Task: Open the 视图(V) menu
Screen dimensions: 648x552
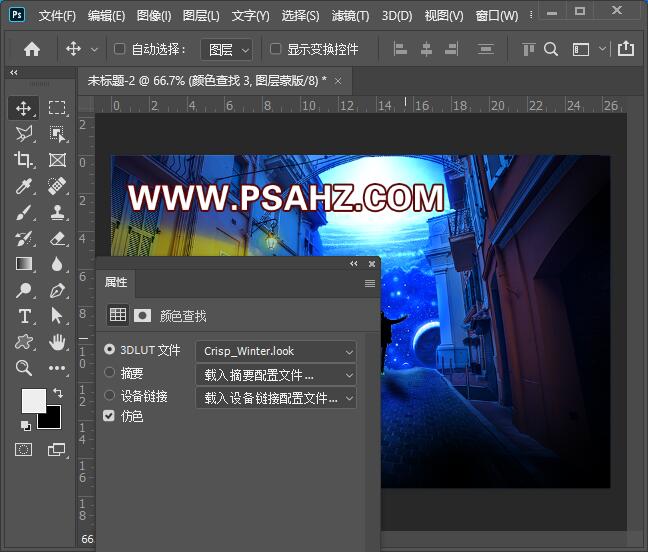Action: [x=444, y=16]
